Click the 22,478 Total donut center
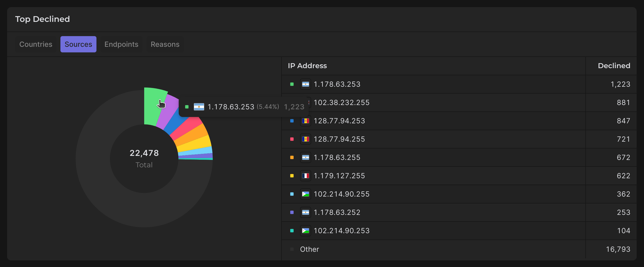Screen dimensions: 644x267 144,158
